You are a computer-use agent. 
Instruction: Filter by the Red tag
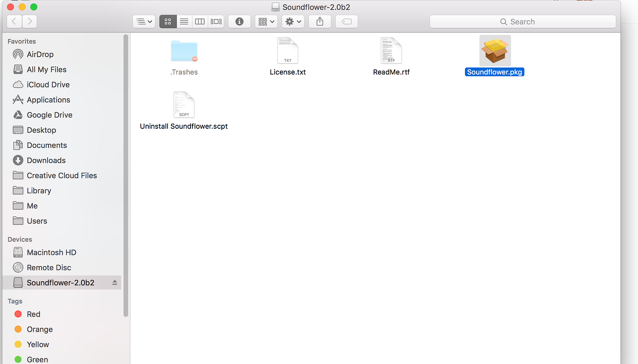pyautogui.click(x=62, y=314)
